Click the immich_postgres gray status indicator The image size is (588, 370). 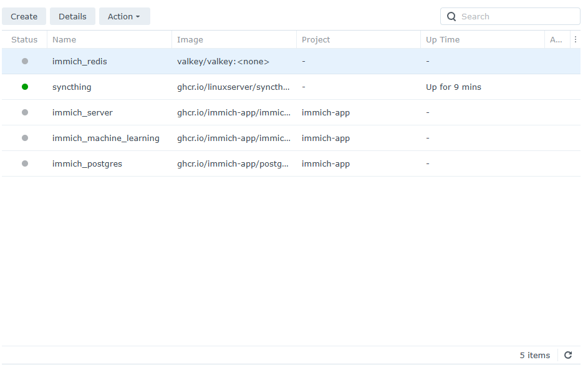[x=25, y=163]
